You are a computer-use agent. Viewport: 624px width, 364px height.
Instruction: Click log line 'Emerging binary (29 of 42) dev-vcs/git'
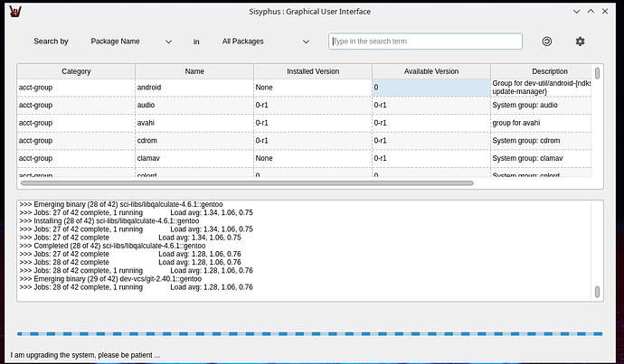(110, 279)
